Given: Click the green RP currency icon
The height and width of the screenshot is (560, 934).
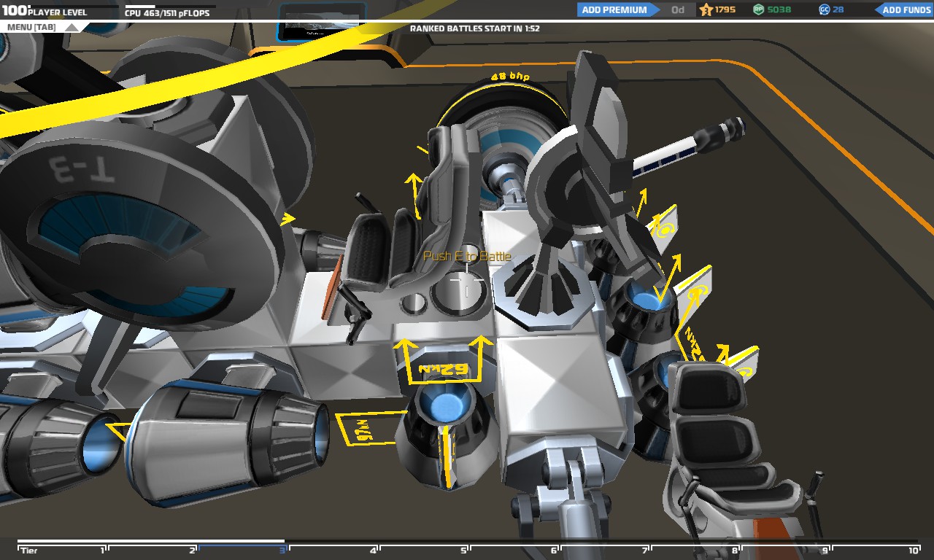Looking at the screenshot, I should (x=758, y=9).
